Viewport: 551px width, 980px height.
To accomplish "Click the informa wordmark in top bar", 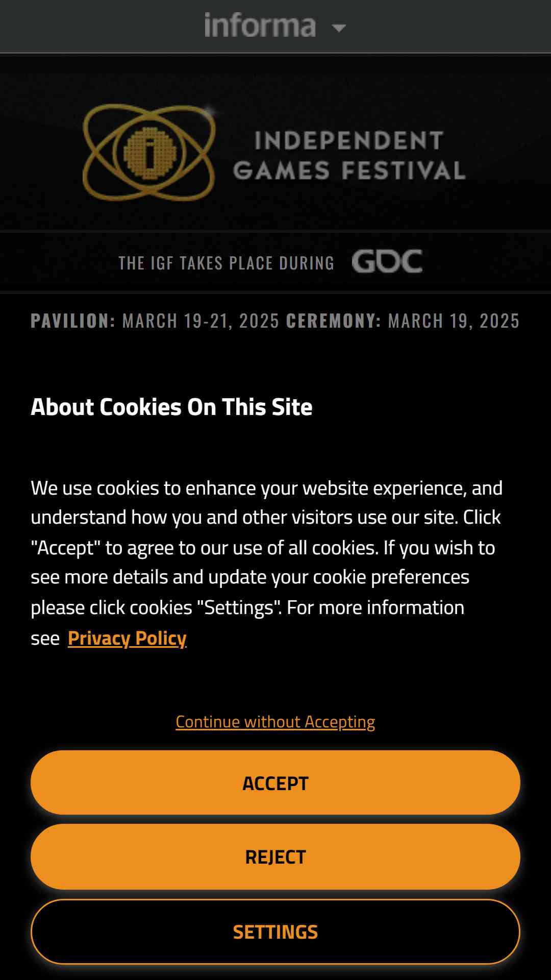I will tap(260, 26).
